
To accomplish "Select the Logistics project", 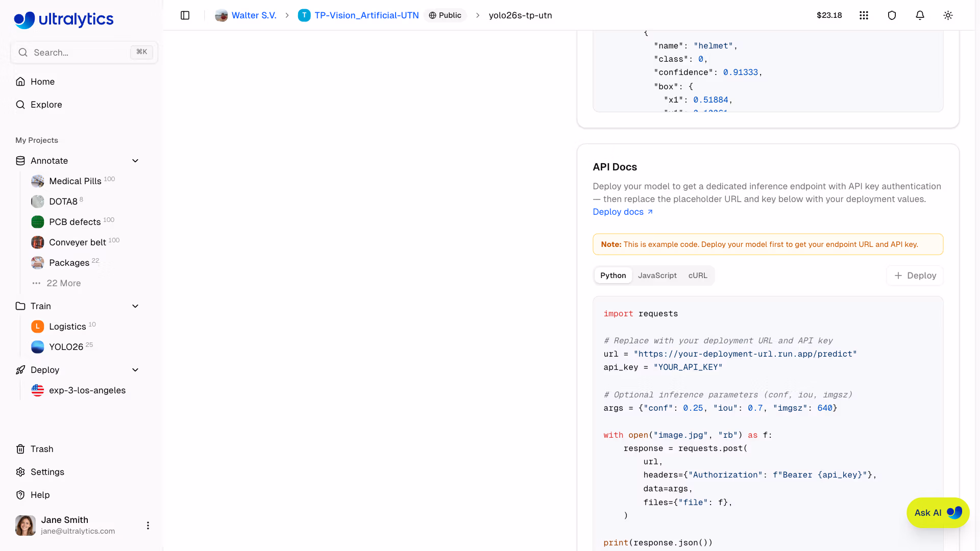I will coord(68,327).
